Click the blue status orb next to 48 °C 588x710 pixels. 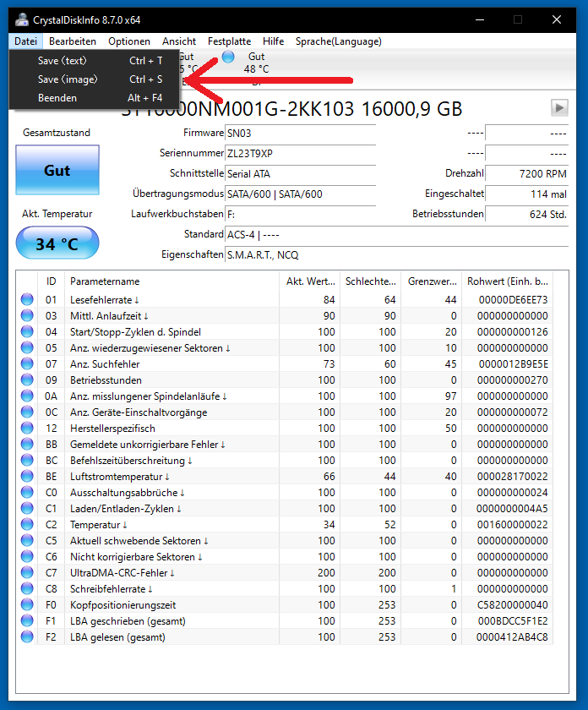[x=228, y=57]
